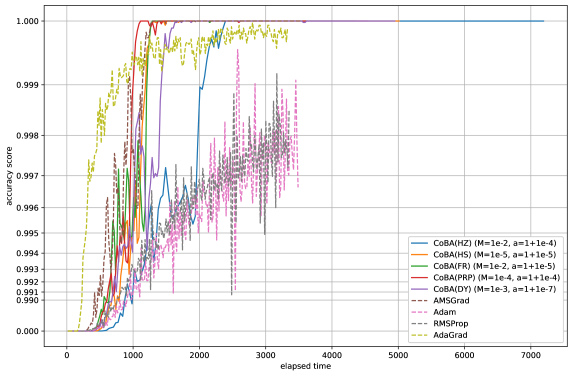Click the 'elapsed time' x-axis label
Screen dimensions: 573x376
pyautogui.click(x=306, y=366)
